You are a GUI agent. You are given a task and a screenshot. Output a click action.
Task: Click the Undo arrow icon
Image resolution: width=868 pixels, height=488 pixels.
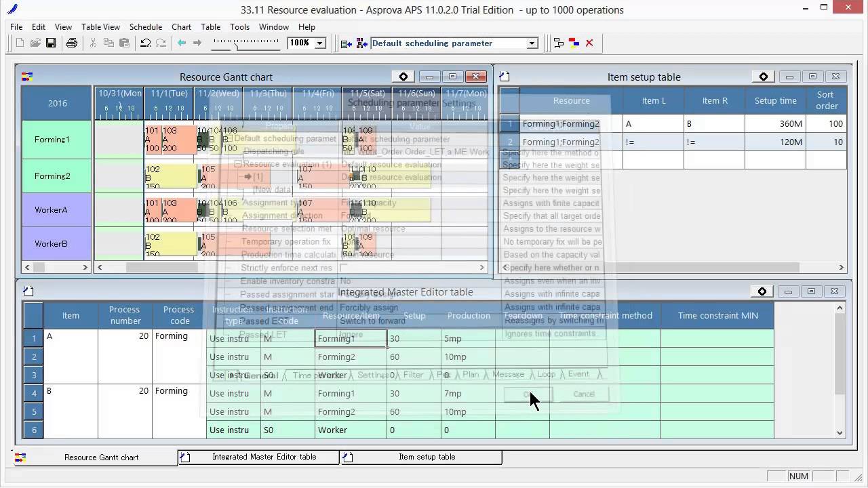(145, 43)
